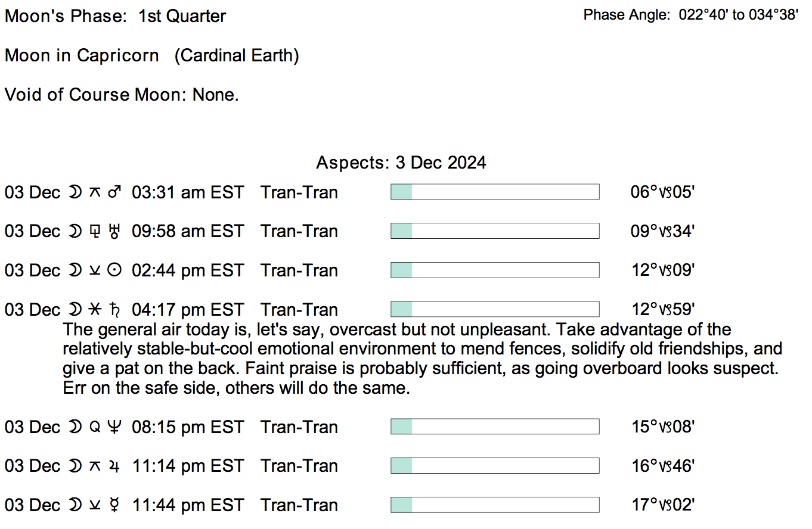Image resolution: width=812 pixels, height=529 pixels.
Task: Select the Mercury glyph in the 11:44 pm aspect
Action: [113, 505]
